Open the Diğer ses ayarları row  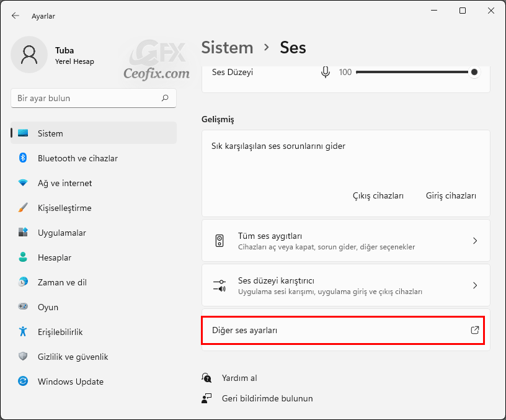(x=345, y=330)
